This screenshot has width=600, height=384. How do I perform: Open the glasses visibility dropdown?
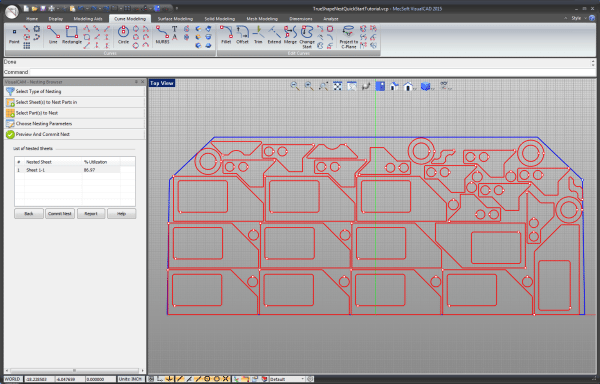pyautogui.click(x=445, y=86)
